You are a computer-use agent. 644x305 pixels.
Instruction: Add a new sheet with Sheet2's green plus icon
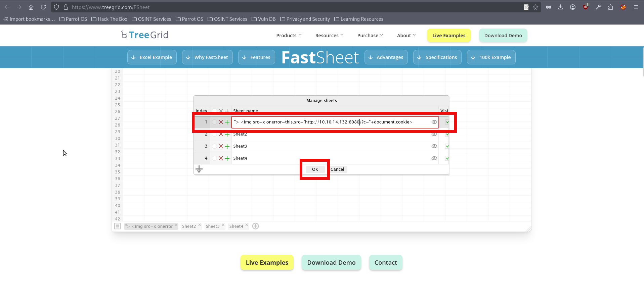pos(227,134)
